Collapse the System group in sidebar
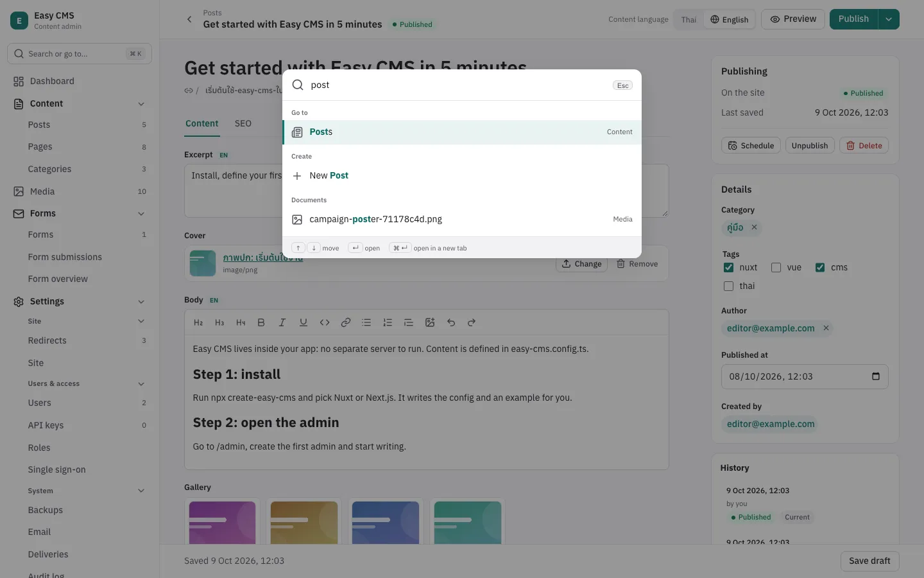Viewport: 924px width, 578px height. coord(141,491)
